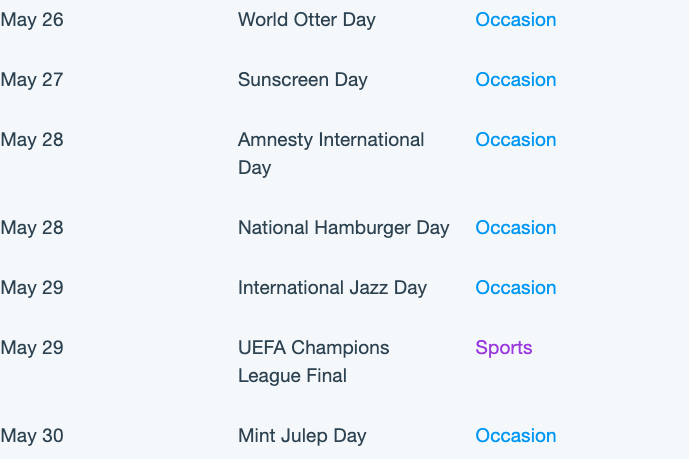Select the World Otter Day event name

pyautogui.click(x=307, y=20)
